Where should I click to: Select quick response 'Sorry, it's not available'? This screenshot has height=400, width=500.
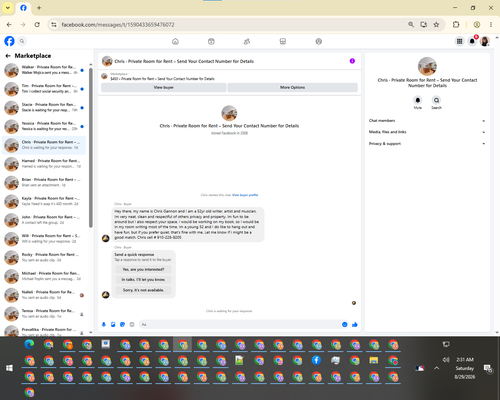(143, 290)
